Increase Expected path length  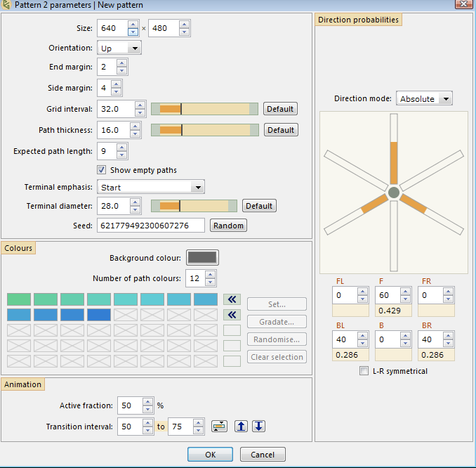(121, 148)
